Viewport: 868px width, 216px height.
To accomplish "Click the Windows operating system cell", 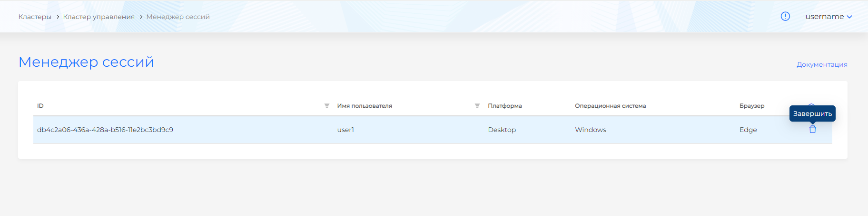I will click(x=590, y=130).
